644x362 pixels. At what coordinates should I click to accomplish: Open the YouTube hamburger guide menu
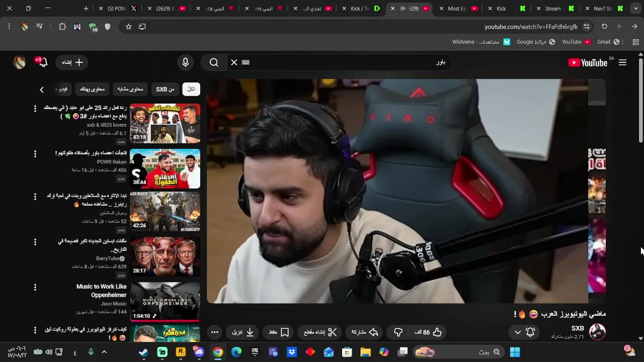tap(622, 62)
